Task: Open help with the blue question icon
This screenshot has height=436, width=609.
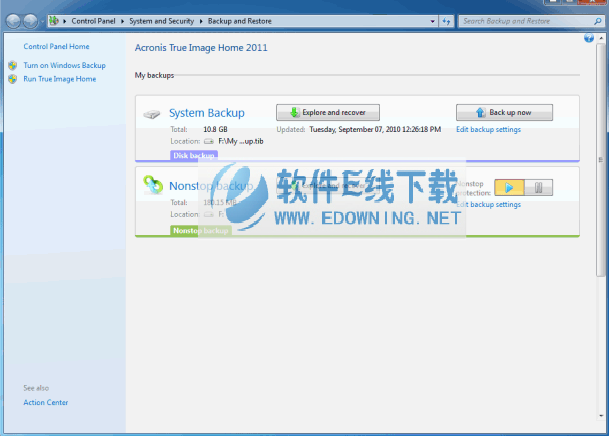Action: 589,38
